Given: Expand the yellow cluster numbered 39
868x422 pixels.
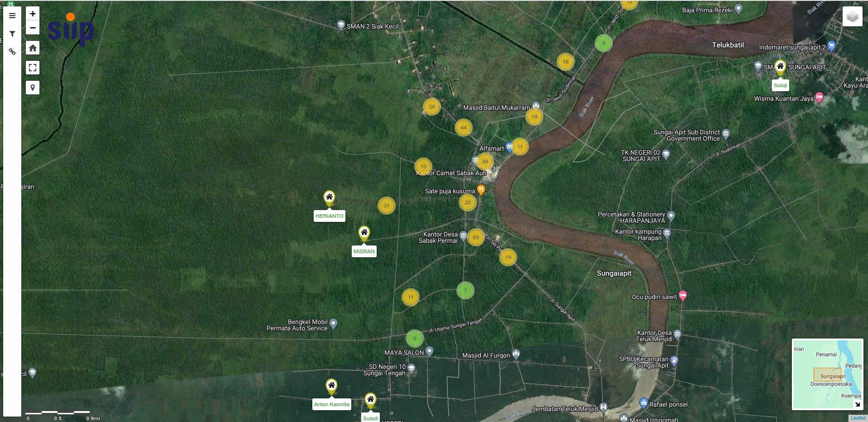Looking at the screenshot, I should pyautogui.click(x=485, y=162).
